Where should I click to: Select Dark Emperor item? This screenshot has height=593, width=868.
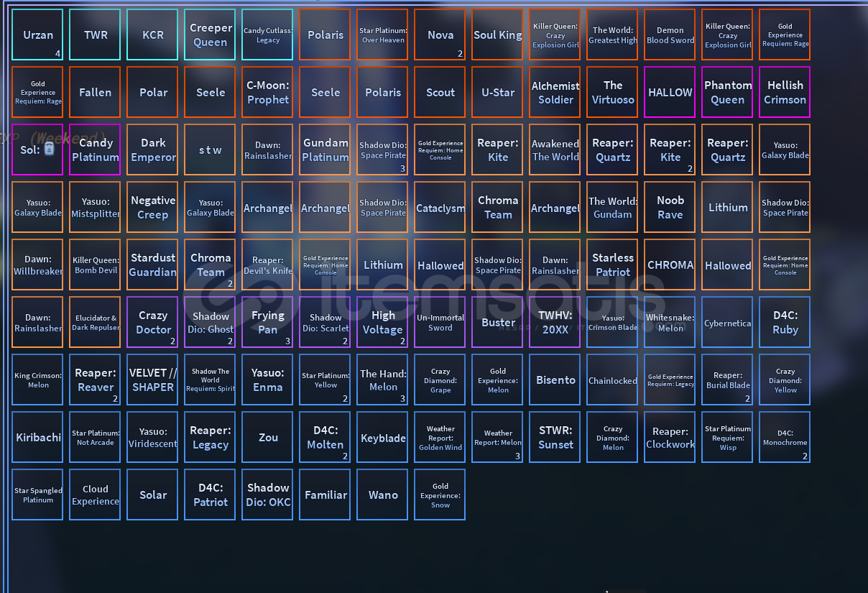152,150
